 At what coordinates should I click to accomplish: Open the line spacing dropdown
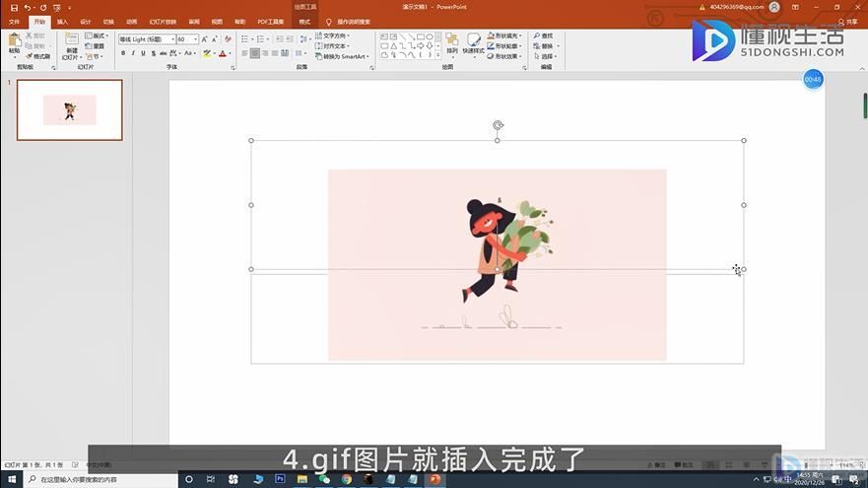(x=304, y=39)
